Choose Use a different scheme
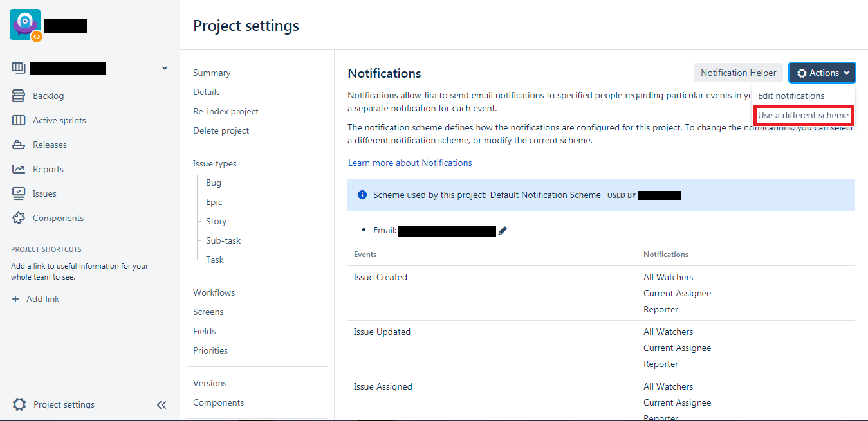Image resolution: width=868 pixels, height=421 pixels. pyautogui.click(x=804, y=114)
